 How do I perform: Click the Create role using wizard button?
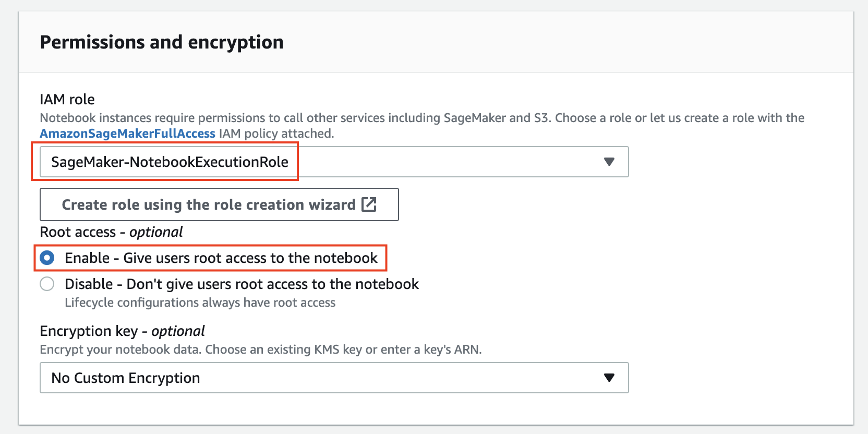[219, 204]
